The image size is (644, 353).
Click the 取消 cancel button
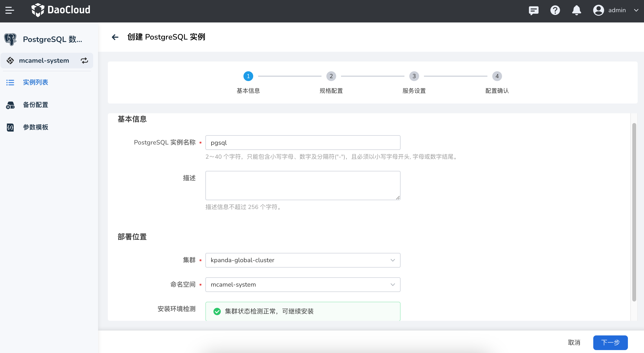pos(574,342)
